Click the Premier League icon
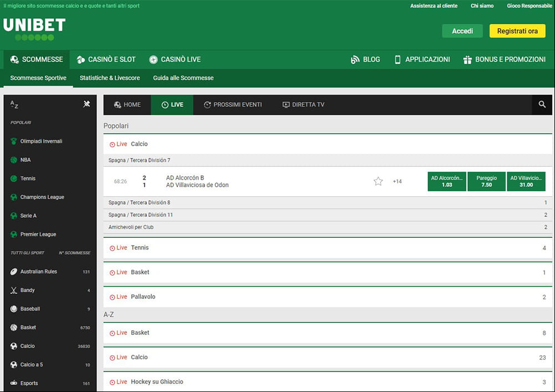Viewport: 555px width, 392px height. tap(14, 235)
